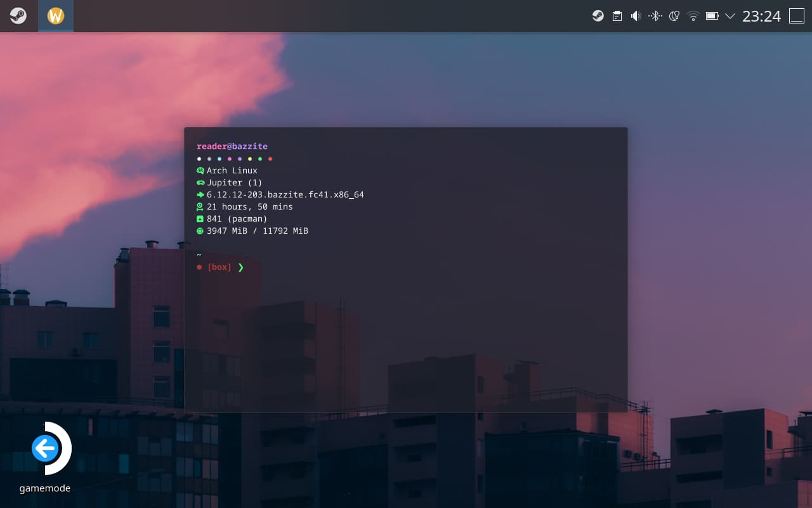Click the show desktop button in the panel

(x=797, y=16)
